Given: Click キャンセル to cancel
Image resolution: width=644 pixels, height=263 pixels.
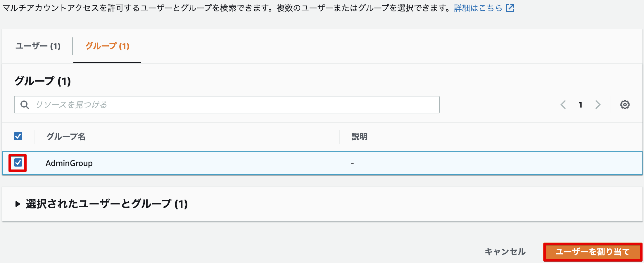Looking at the screenshot, I should [505, 251].
